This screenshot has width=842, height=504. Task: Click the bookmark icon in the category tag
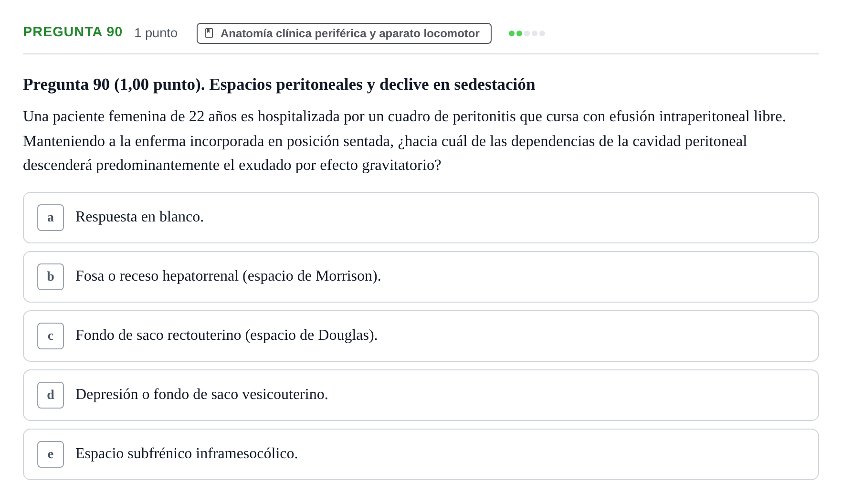[209, 33]
